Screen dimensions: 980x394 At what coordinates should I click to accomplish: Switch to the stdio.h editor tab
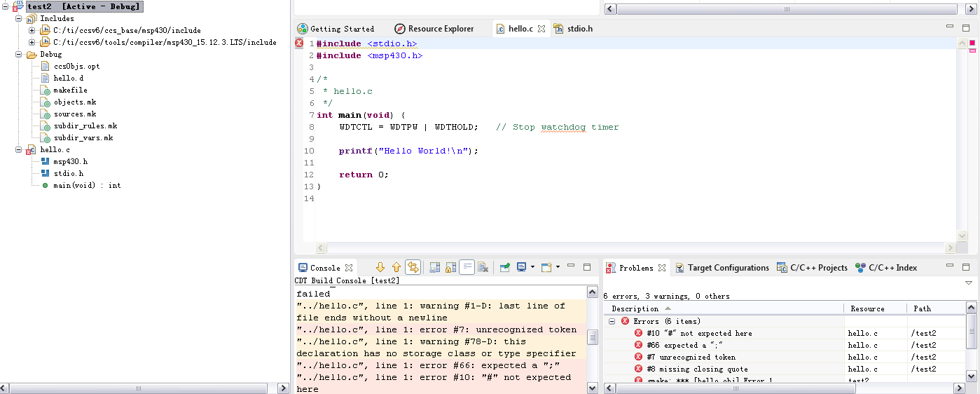pos(579,29)
